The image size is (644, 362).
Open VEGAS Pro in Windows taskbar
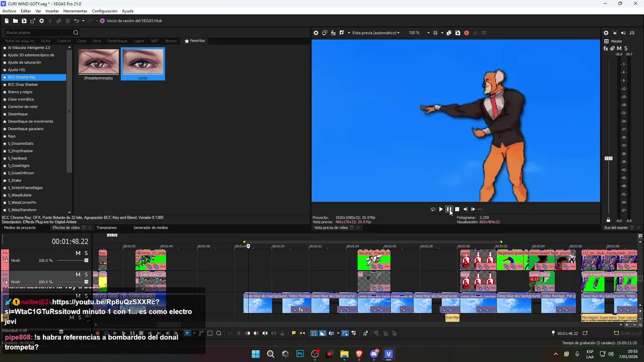[388, 354]
